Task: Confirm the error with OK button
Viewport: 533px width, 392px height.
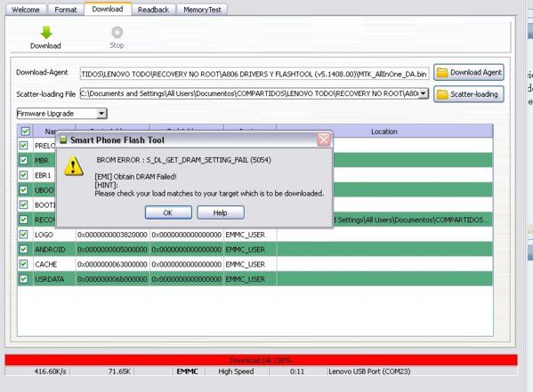Action: (168, 212)
